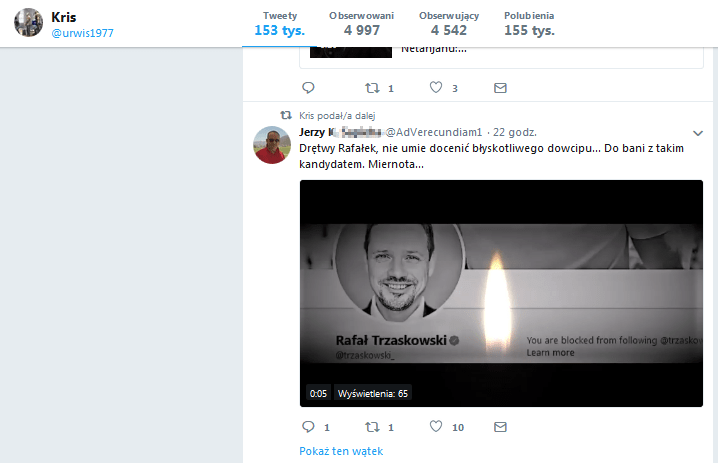Retweet Jerzy's tweet about Rafałek
The width and height of the screenshot is (718, 463).
pyautogui.click(x=372, y=427)
